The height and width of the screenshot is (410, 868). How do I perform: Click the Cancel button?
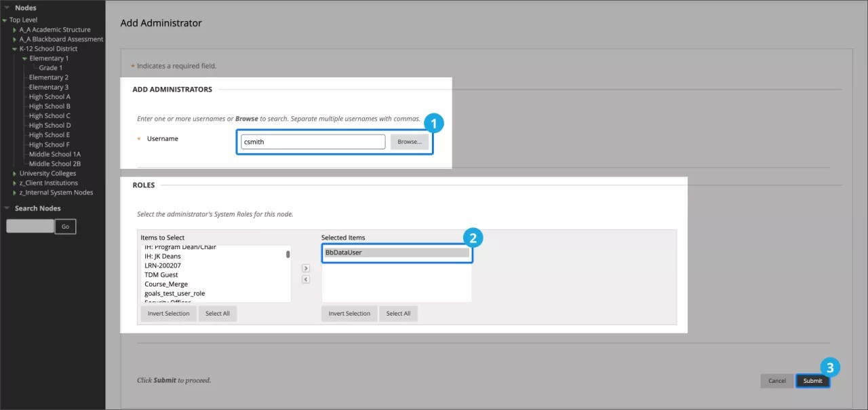pyautogui.click(x=776, y=381)
